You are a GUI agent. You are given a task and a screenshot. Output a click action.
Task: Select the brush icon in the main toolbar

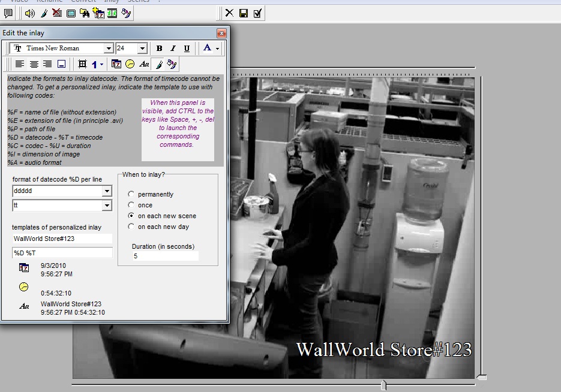coord(44,14)
